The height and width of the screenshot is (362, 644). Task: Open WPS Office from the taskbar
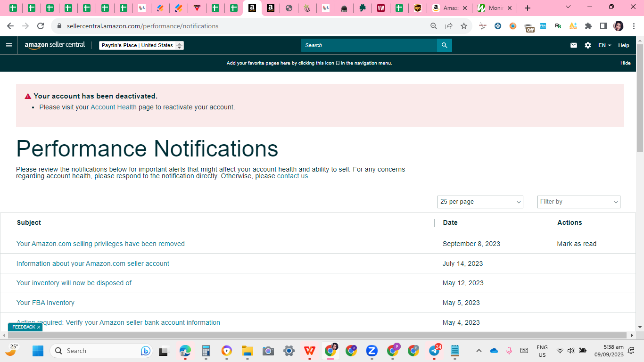[310, 351]
